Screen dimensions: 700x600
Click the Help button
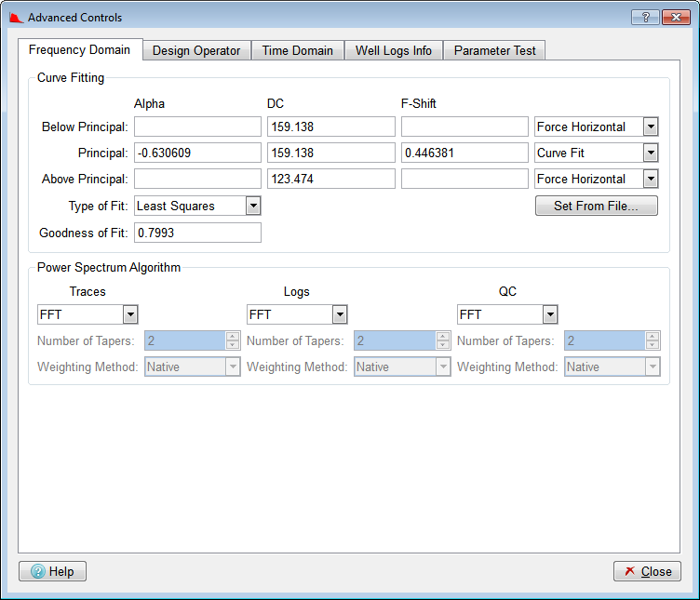[52, 571]
